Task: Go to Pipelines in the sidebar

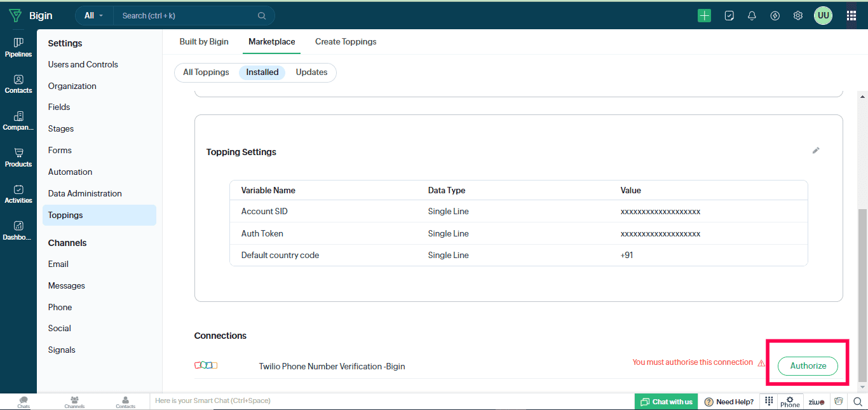Action: pos(18,47)
